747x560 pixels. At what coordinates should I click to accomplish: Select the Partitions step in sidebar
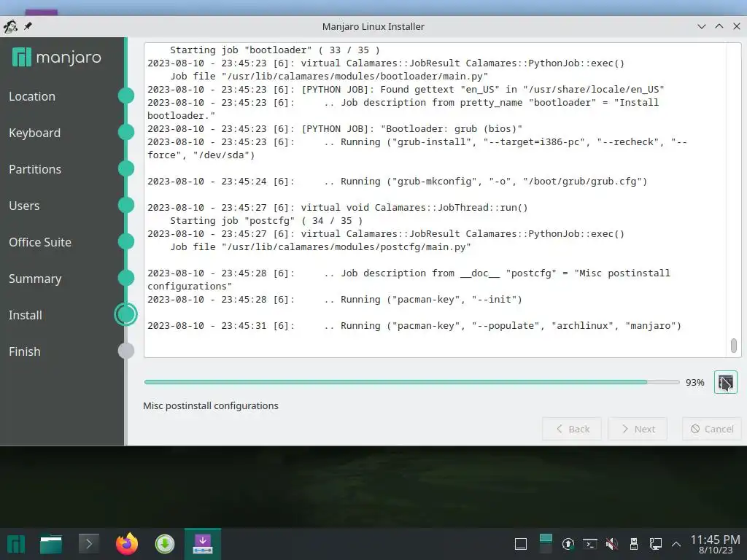tap(35, 169)
